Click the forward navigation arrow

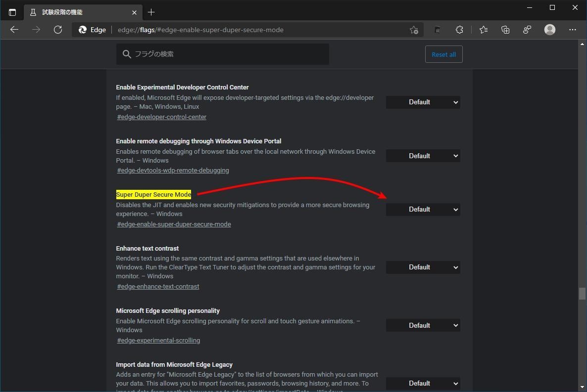pos(36,30)
